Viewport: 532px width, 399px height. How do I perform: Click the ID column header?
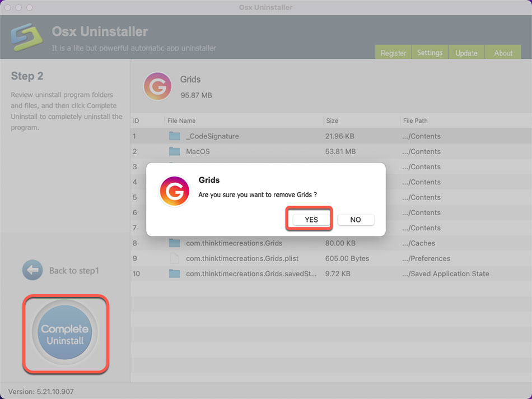pos(136,120)
